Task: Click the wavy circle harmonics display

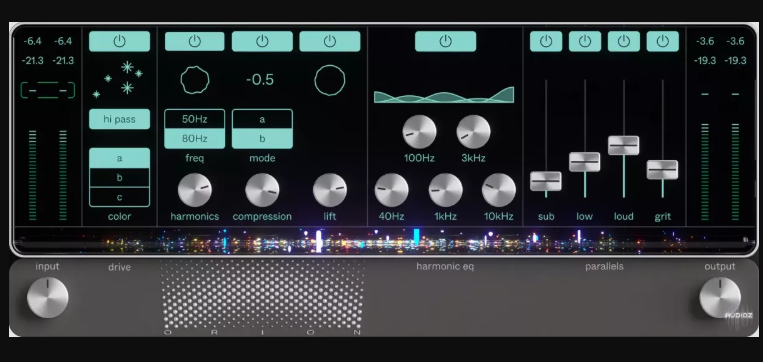Action: pyautogui.click(x=195, y=80)
